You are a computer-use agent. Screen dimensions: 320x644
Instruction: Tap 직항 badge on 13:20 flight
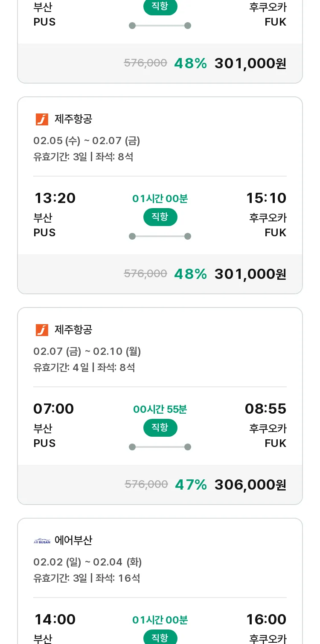160,217
